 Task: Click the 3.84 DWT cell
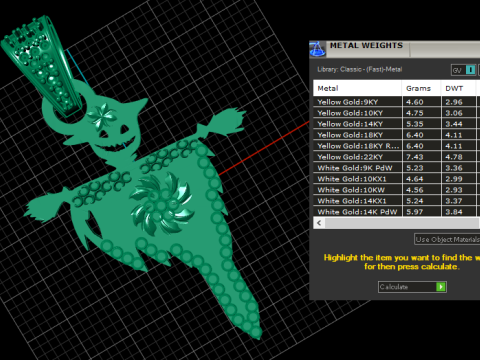pos(459,212)
